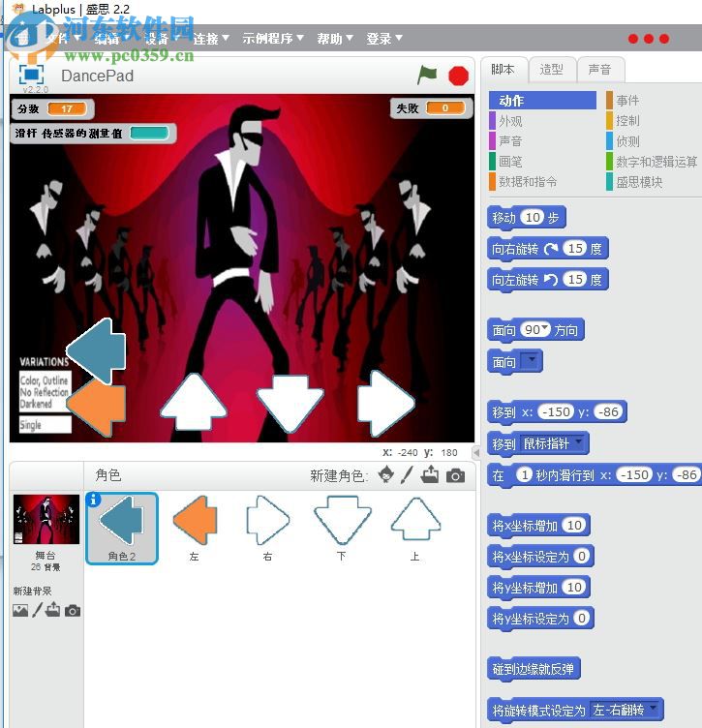Select the 右 arrow sprite
The width and height of the screenshot is (702, 728).
pos(267,529)
